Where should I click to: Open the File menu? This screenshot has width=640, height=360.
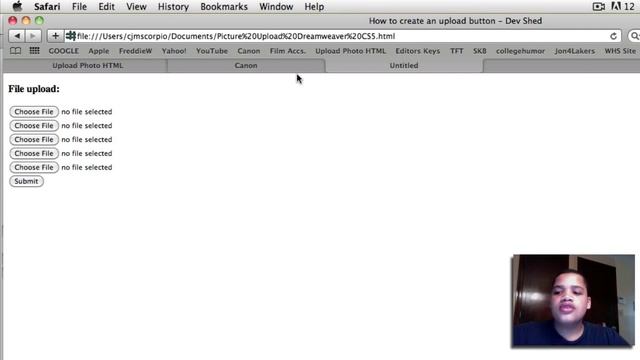(79, 7)
